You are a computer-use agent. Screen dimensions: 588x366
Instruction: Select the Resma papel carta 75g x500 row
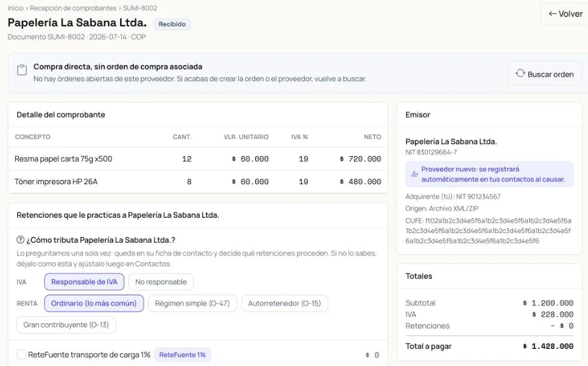point(198,159)
